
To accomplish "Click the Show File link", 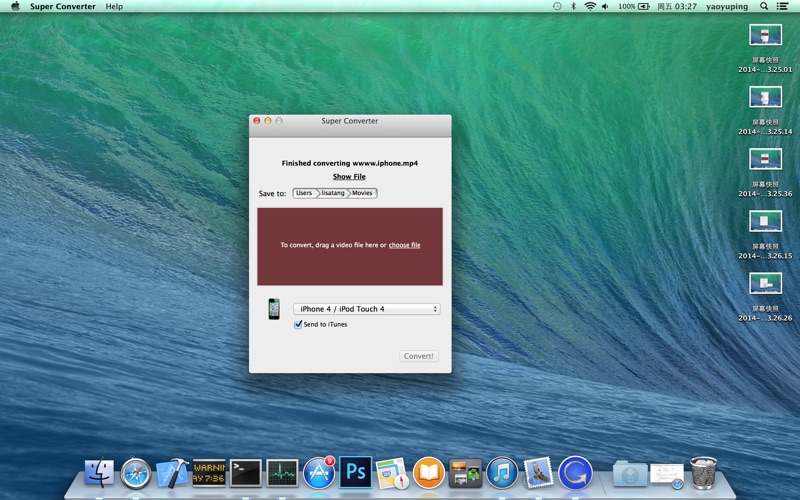I will tap(349, 177).
